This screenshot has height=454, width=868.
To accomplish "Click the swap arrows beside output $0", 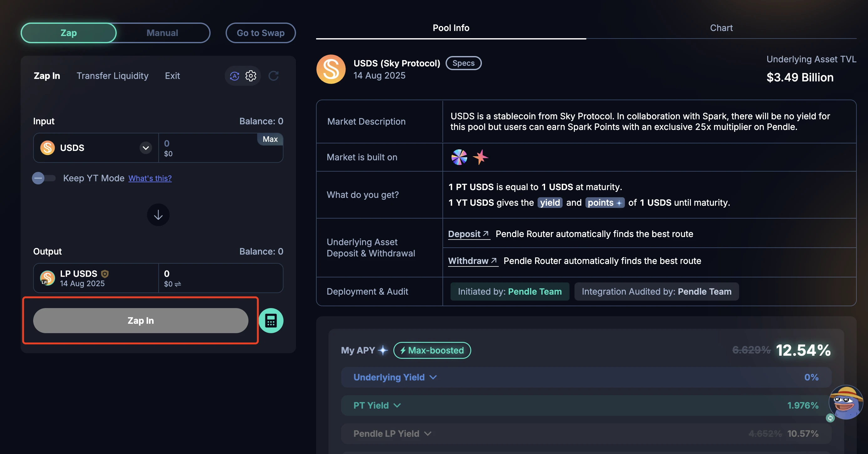I will click(178, 284).
